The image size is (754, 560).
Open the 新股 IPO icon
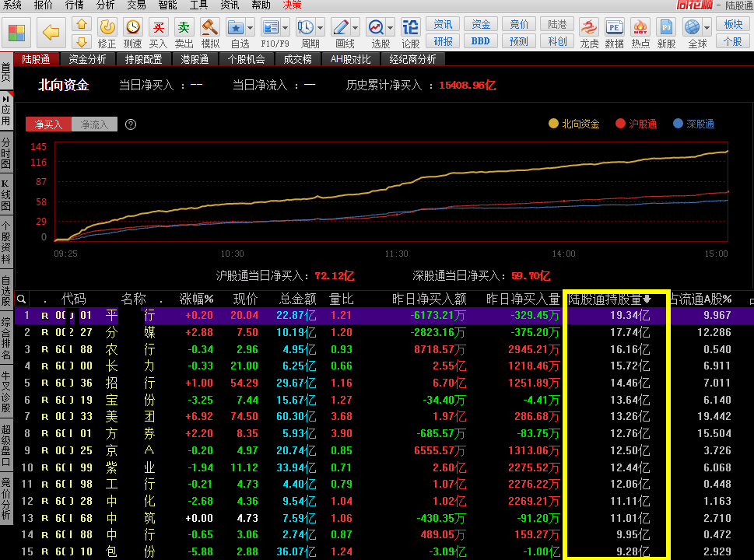tap(666, 33)
